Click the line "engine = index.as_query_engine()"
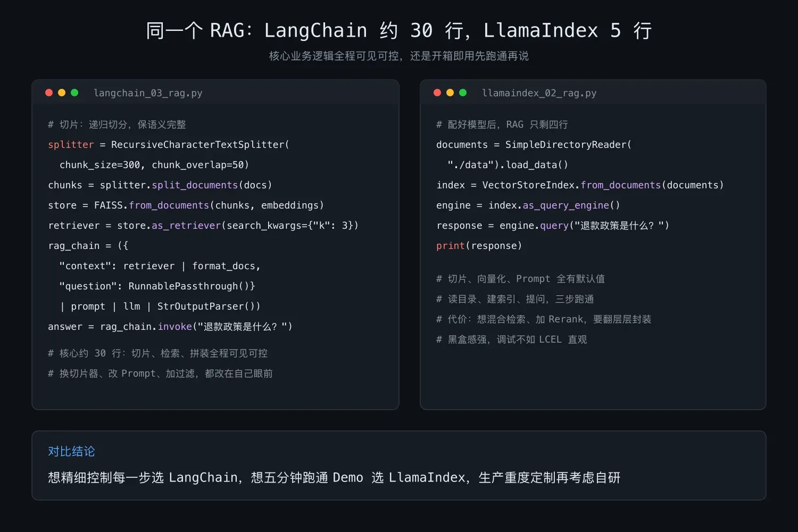Image resolution: width=798 pixels, height=532 pixels. coord(528,205)
